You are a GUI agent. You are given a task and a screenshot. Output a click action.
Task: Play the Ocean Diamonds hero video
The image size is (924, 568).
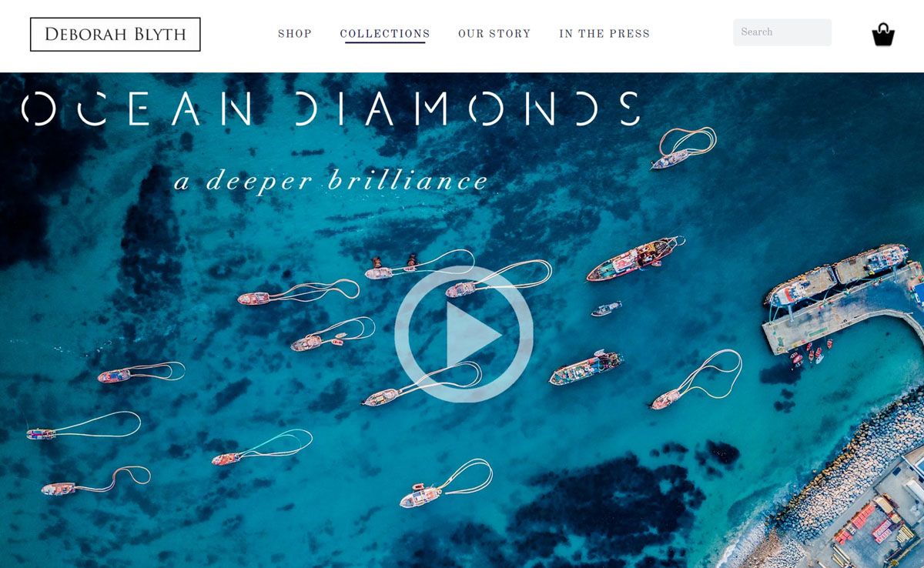(463, 334)
